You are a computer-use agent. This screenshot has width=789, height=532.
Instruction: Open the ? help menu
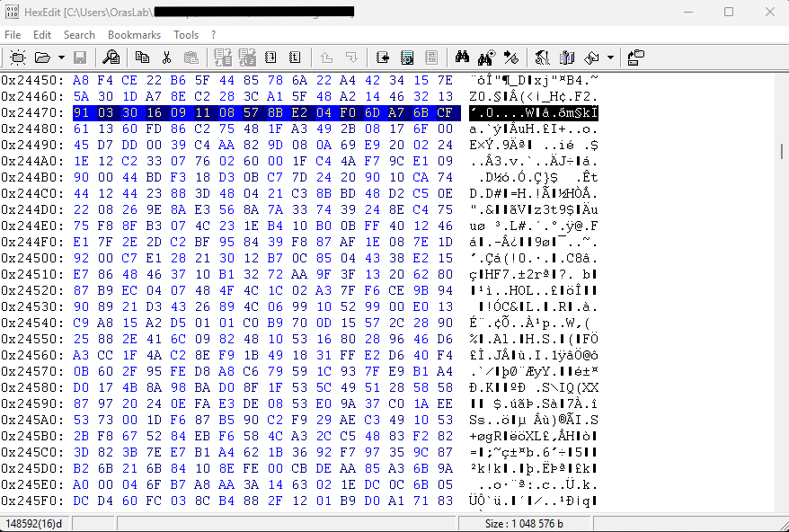coord(213,35)
